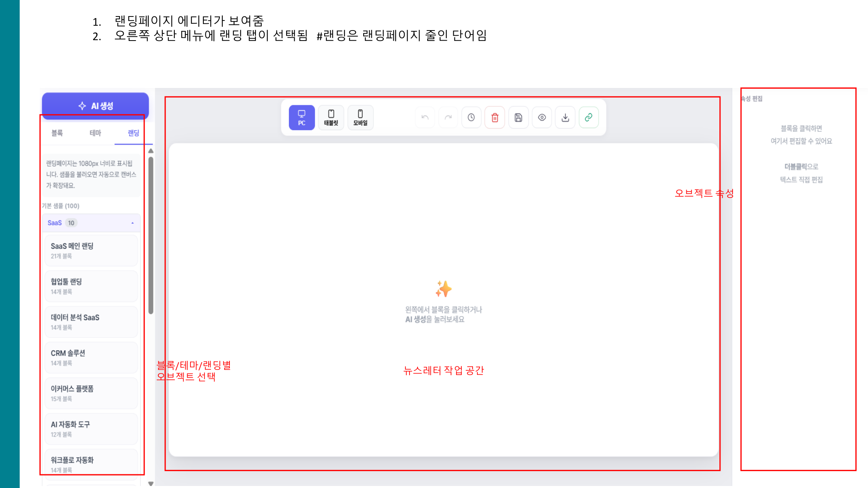This screenshot has height=488, width=868.
Task: Click the sidebar scrollbar up arrow
Action: 151,151
